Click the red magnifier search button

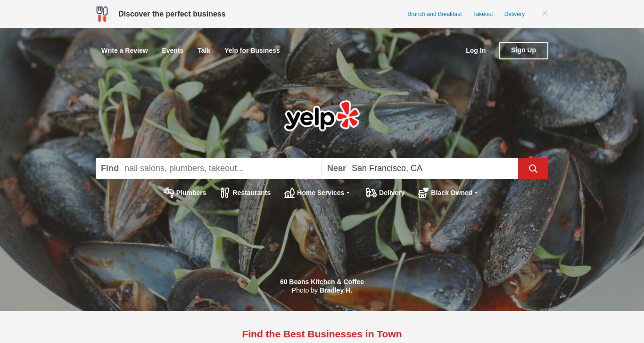(x=533, y=168)
